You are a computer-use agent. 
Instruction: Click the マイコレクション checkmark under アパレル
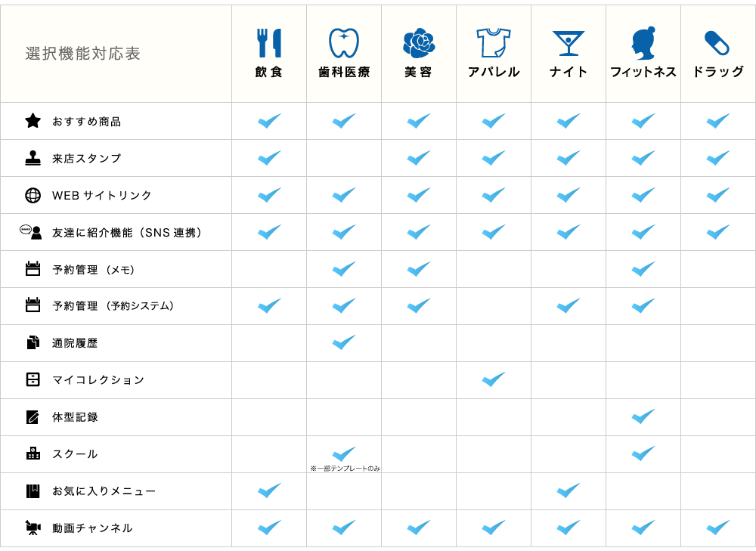tap(494, 379)
